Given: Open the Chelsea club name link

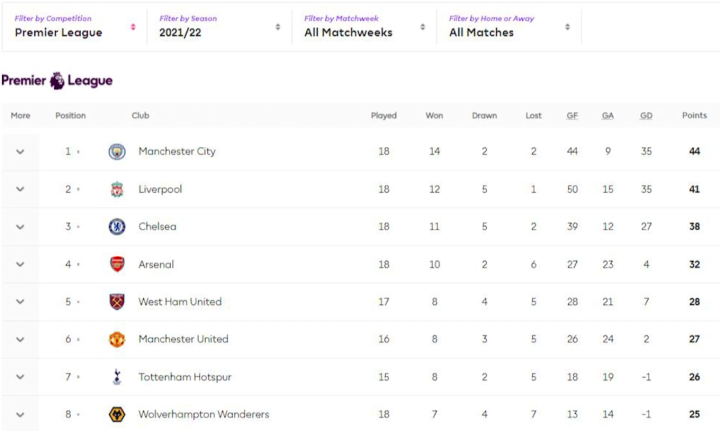Looking at the screenshot, I should pos(157,227).
